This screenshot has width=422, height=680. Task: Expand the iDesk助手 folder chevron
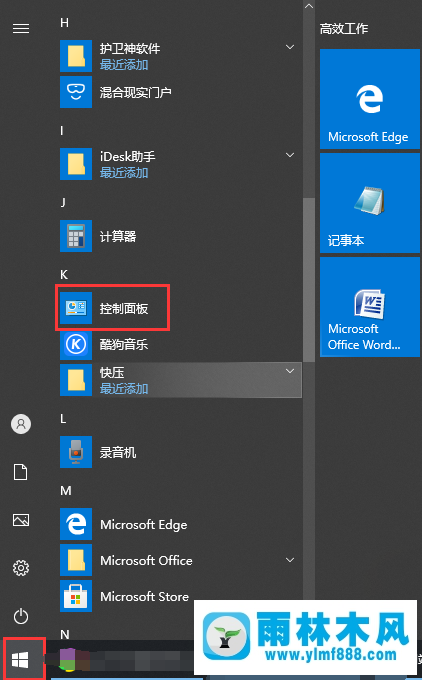coord(290,155)
